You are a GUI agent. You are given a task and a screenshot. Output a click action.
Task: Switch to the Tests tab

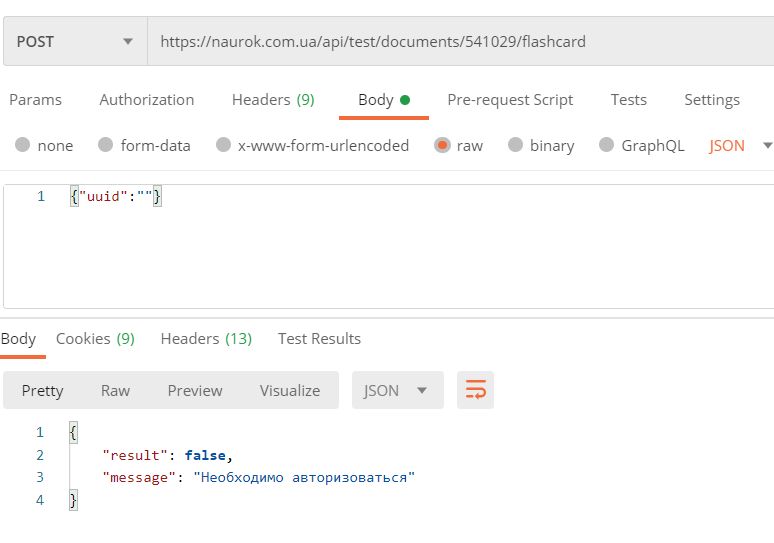click(628, 100)
